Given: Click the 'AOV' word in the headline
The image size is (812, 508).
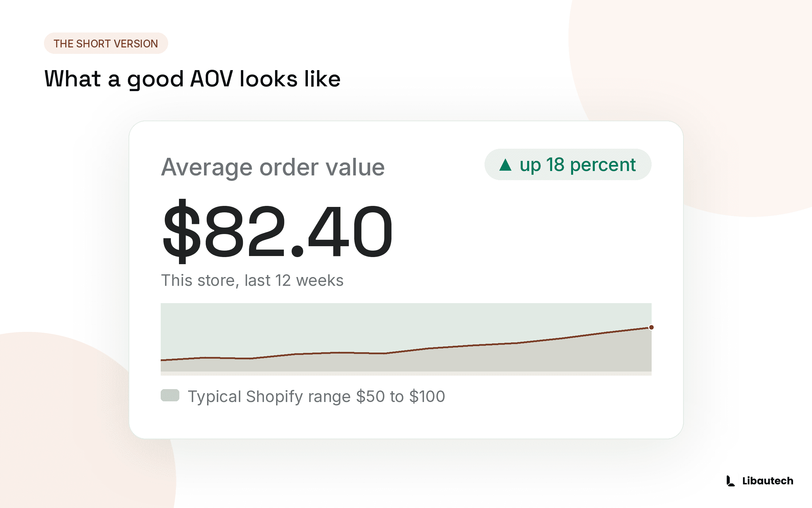Looking at the screenshot, I should [x=212, y=79].
